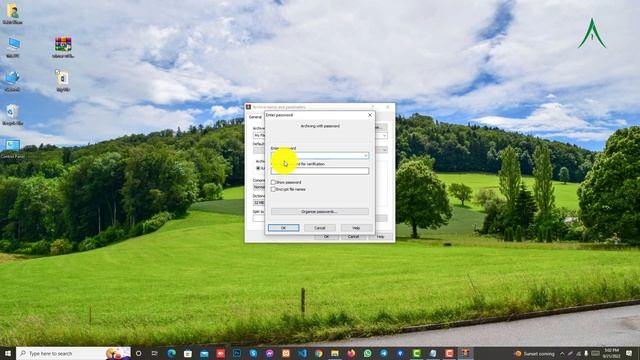
Task: Open Skype from the taskbar
Action: point(253,353)
